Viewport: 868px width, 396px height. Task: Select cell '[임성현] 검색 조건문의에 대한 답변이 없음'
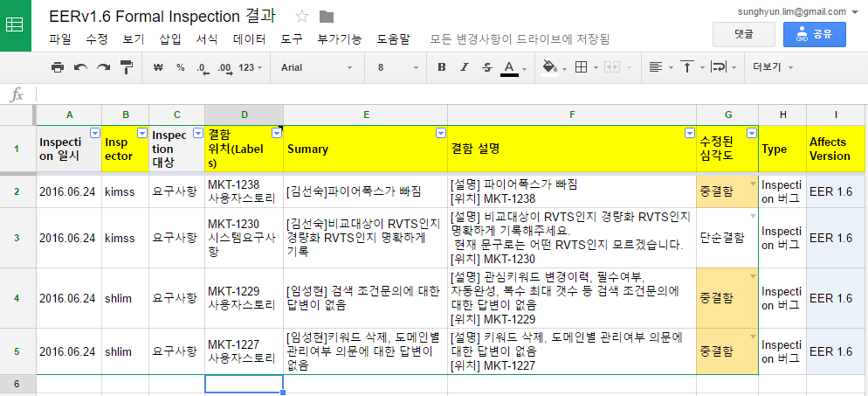(x=366, y=298)
